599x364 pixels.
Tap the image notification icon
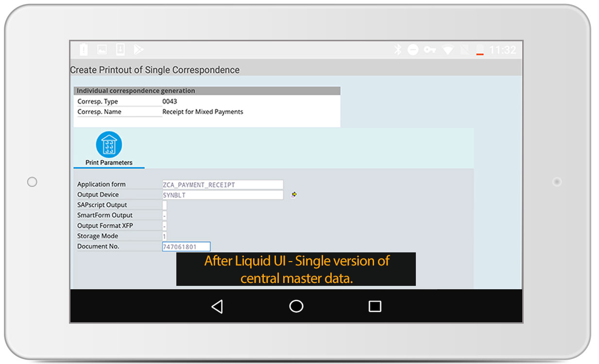pos(102,50)
